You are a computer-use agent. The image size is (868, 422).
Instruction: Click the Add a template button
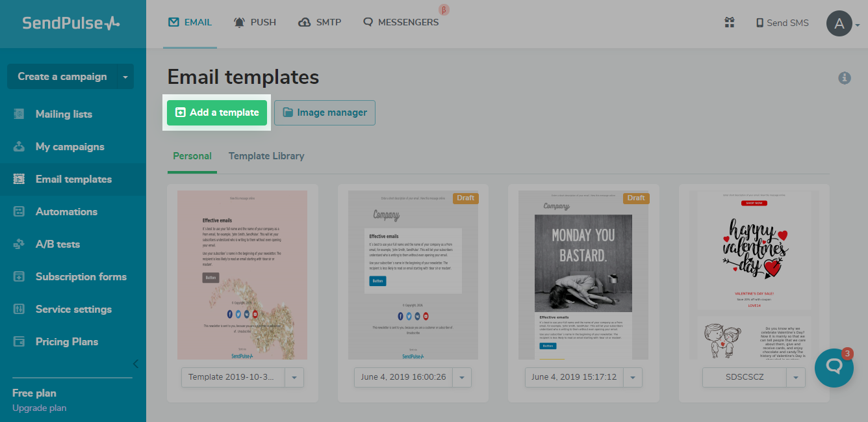tap(217, 112)
